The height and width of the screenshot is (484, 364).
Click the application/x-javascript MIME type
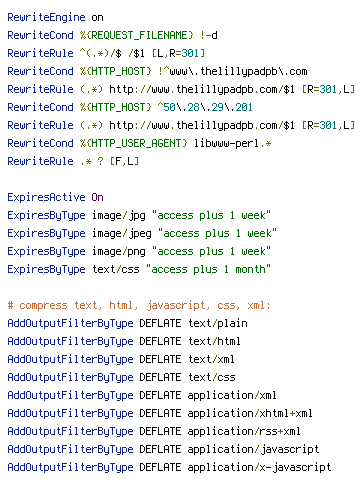coord(259,467)
